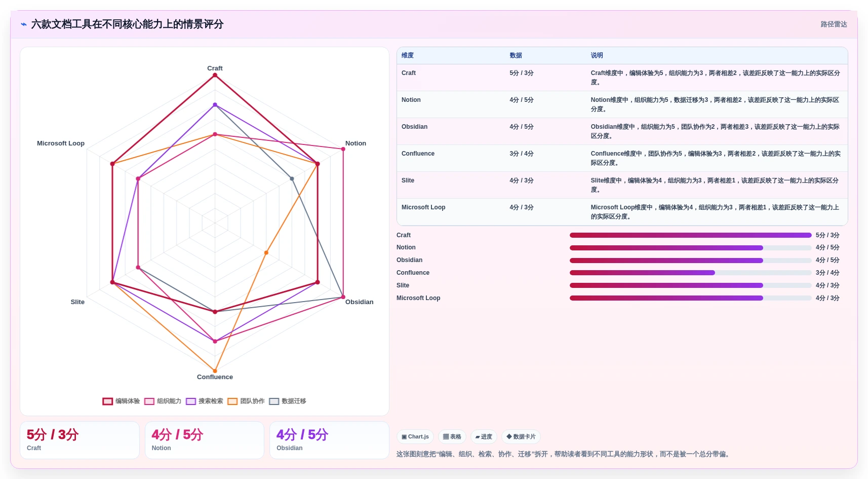868x479 pixels.
Task: Click the Obsidian axis label on radar
Action: click(359, 302)
